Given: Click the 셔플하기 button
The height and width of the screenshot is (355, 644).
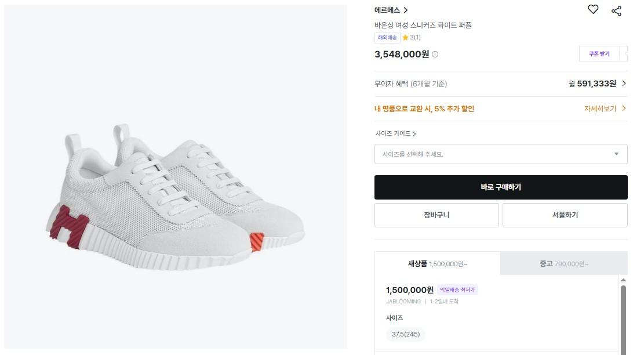Looking at the screenshot, I should [565, 215].
